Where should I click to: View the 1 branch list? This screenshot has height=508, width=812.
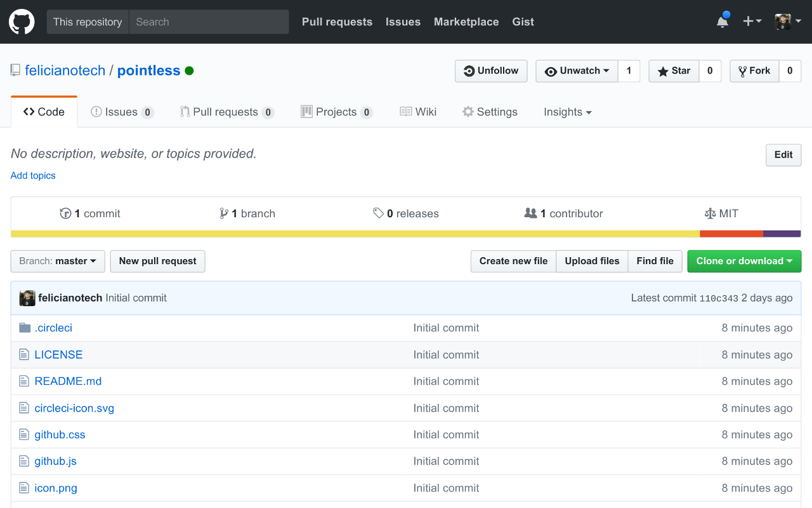point(247,213)
